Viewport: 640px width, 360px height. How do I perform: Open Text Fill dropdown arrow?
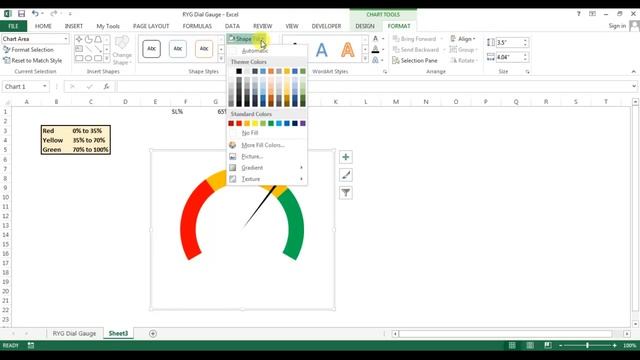point(383,39)
